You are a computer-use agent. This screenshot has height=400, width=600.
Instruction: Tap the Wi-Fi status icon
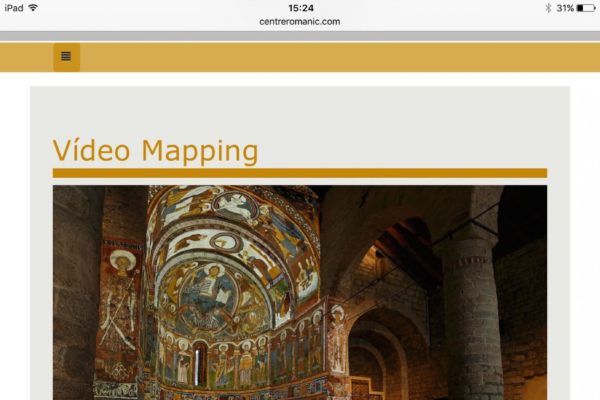(33, 8)
